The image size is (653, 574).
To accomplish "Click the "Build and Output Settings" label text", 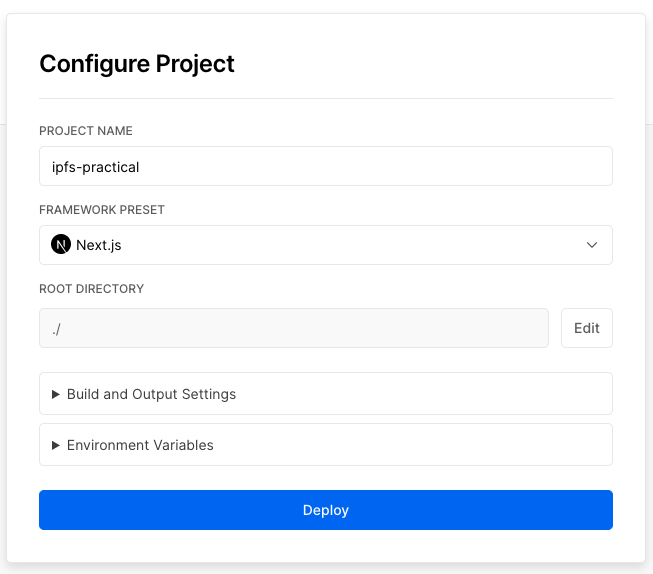I will (151, 394).
